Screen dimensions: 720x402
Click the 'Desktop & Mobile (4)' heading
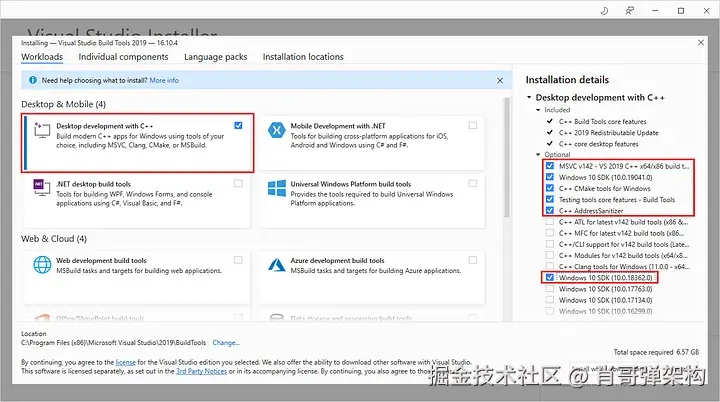[x=63, y=104]
